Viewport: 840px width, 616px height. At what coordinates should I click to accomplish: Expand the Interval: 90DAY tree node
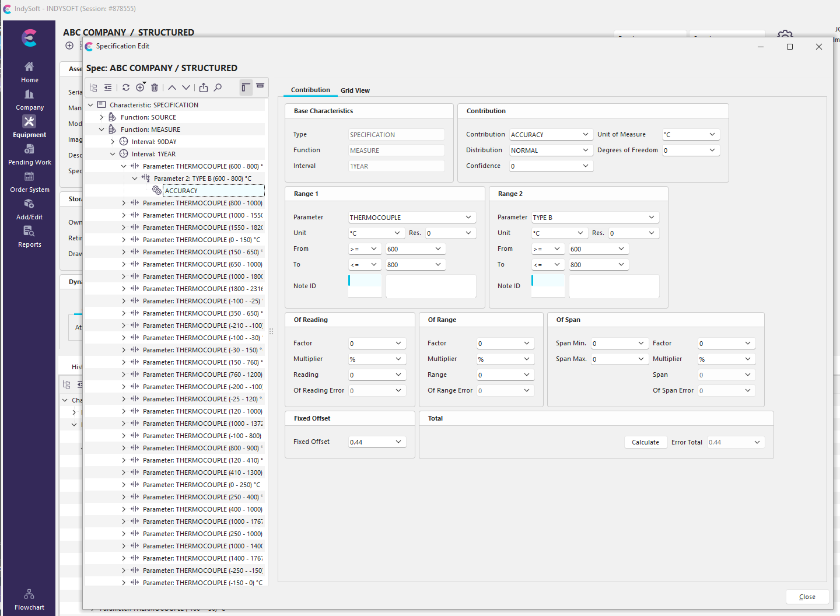(113, 142)
